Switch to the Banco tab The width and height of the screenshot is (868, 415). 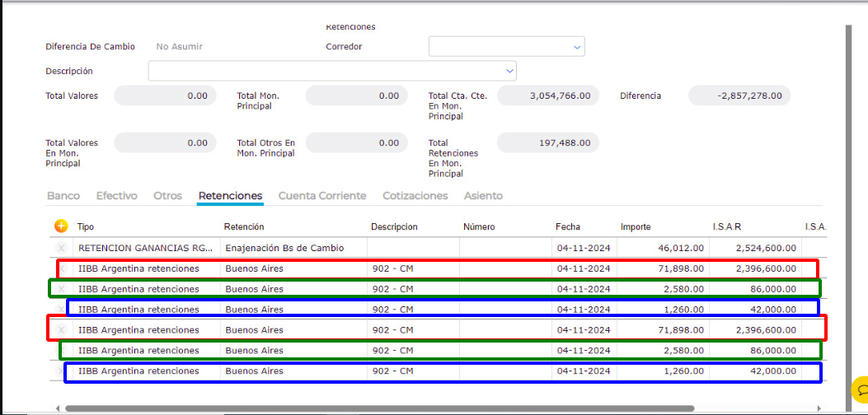click(x=63, y=196)
